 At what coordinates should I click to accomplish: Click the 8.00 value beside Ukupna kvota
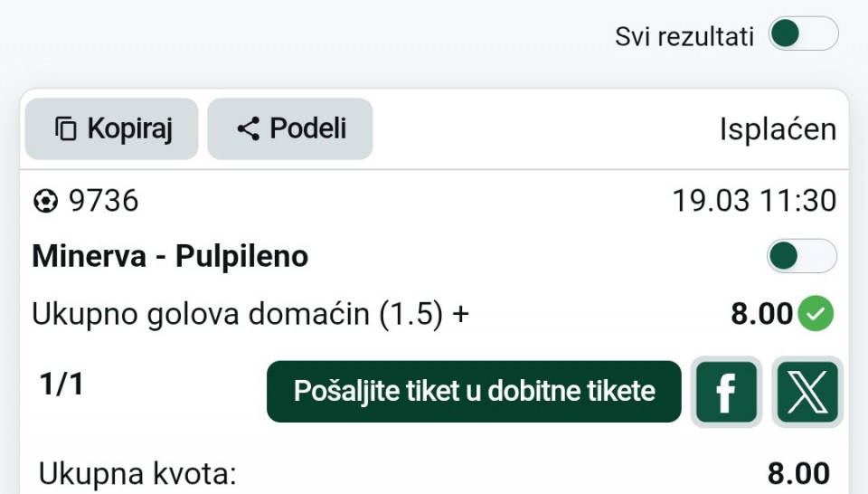pyautogui.click(x=798, y=473)
